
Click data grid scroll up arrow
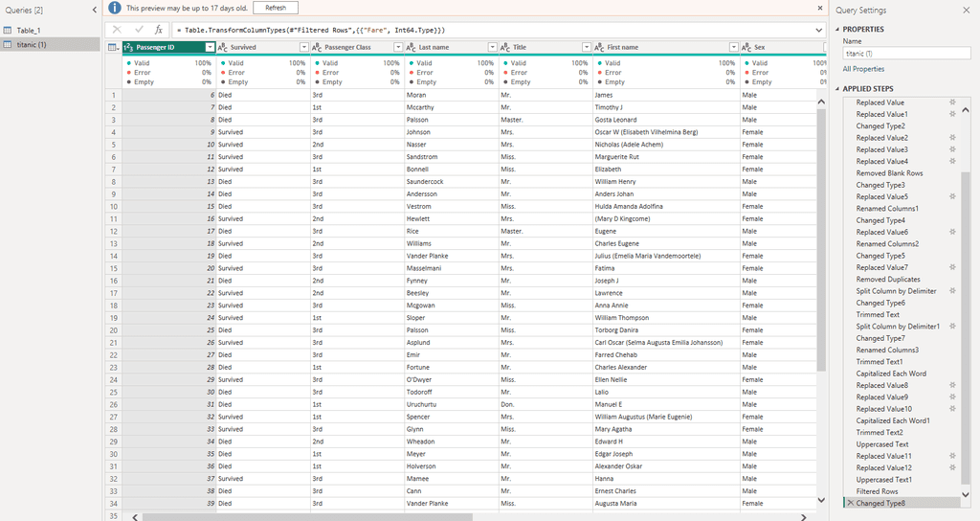[821, 102]
